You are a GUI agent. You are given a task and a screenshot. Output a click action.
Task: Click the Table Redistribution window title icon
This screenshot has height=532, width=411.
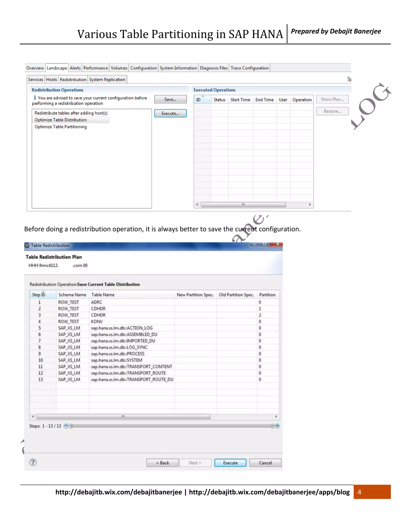point(27,246)
